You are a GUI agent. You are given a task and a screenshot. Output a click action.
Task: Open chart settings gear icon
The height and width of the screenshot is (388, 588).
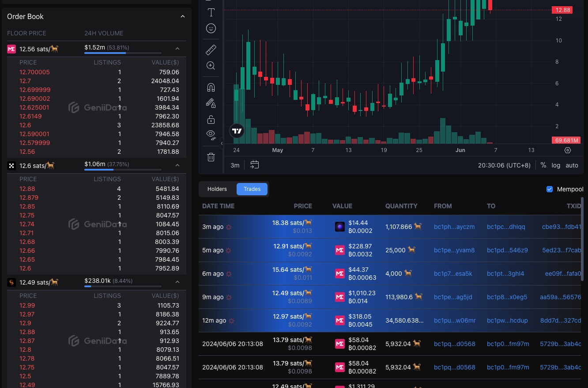(x=568, y=150)
